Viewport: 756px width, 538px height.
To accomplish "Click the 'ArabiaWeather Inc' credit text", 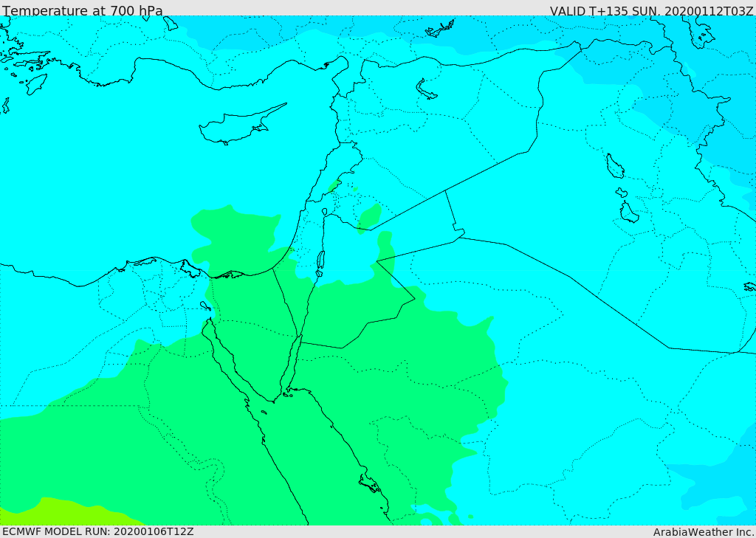I will coord(704,532).
